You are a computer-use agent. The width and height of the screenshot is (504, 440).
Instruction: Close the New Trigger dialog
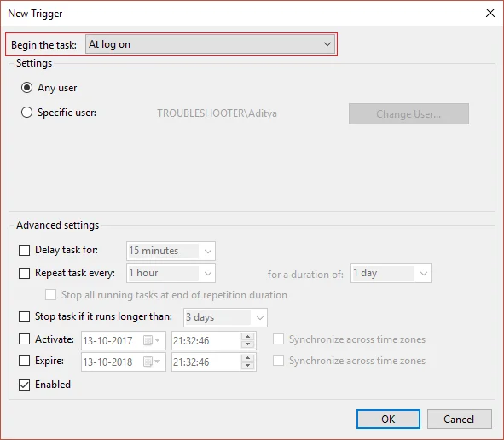coord(490,13)
